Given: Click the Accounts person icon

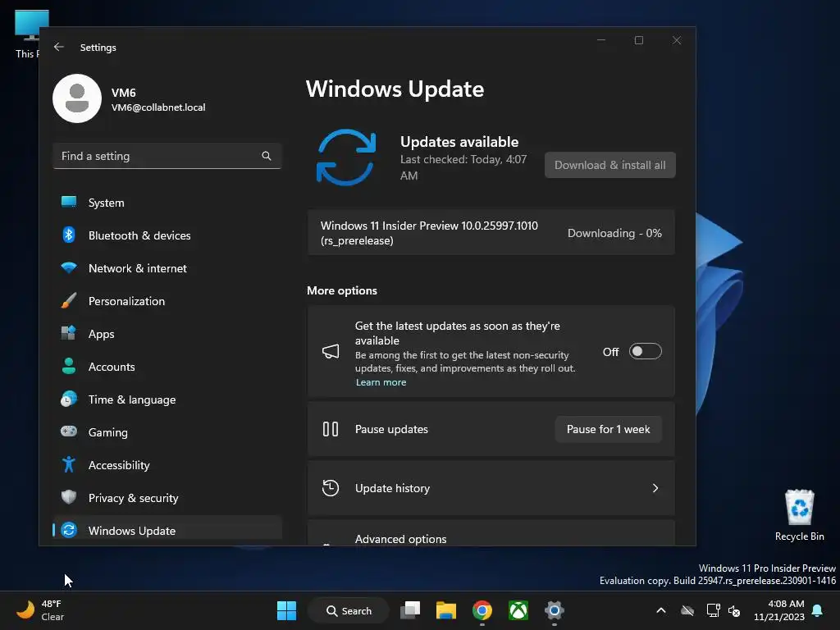Looking at the screenshot, I should click(x=69, y=366).
